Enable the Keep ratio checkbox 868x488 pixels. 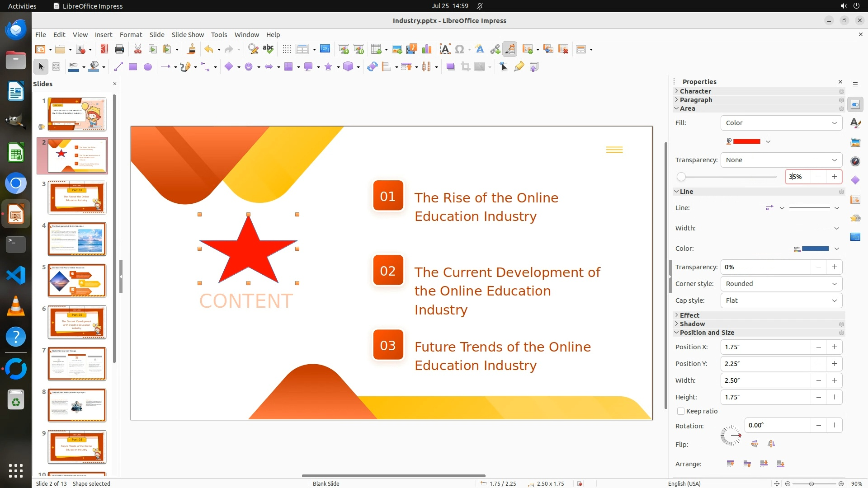681,411
